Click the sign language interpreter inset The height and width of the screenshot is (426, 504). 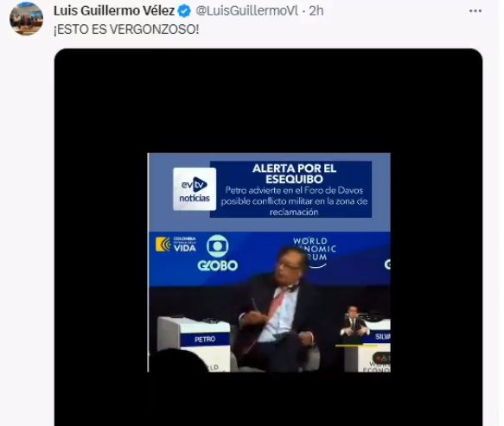click(x=354, y=325)
